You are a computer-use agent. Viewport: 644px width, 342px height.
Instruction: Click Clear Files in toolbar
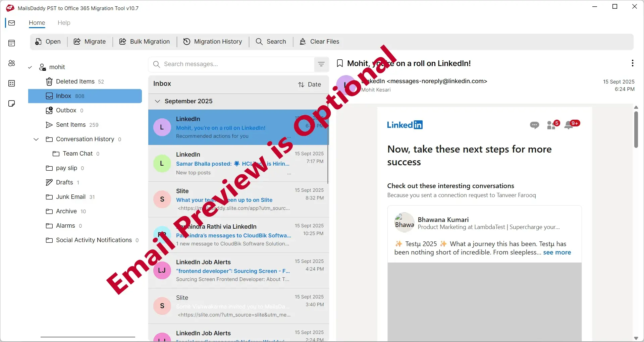(319, 42)
